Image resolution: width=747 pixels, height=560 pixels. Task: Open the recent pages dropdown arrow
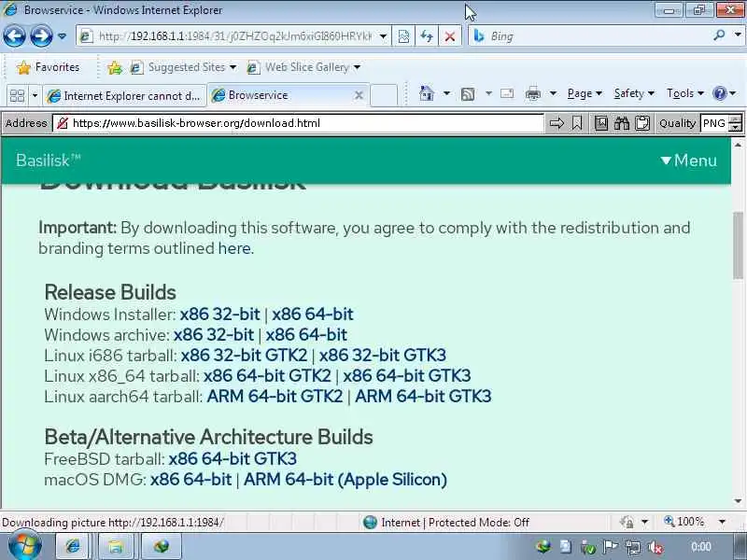point(62,36)
